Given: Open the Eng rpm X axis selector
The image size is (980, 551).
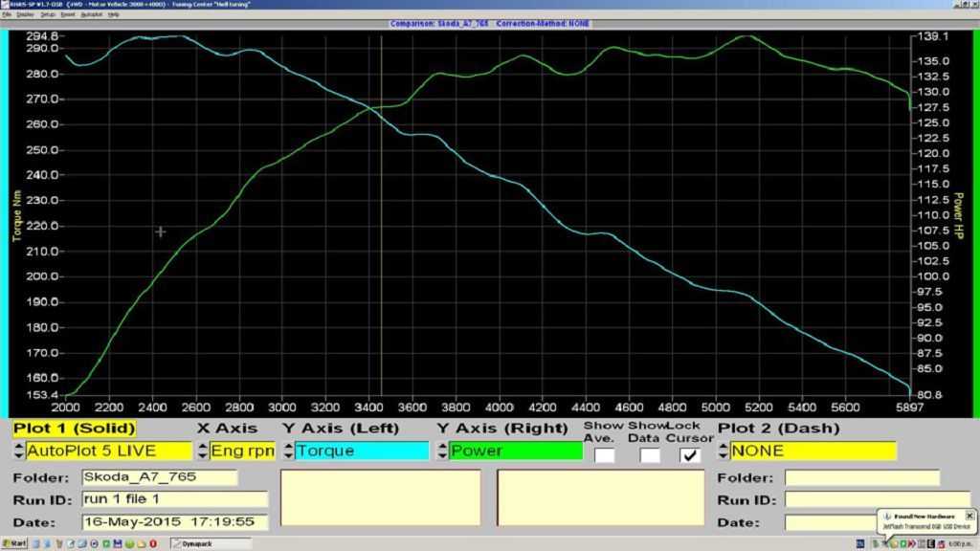Looking at the screenshot, I should 242,451.
